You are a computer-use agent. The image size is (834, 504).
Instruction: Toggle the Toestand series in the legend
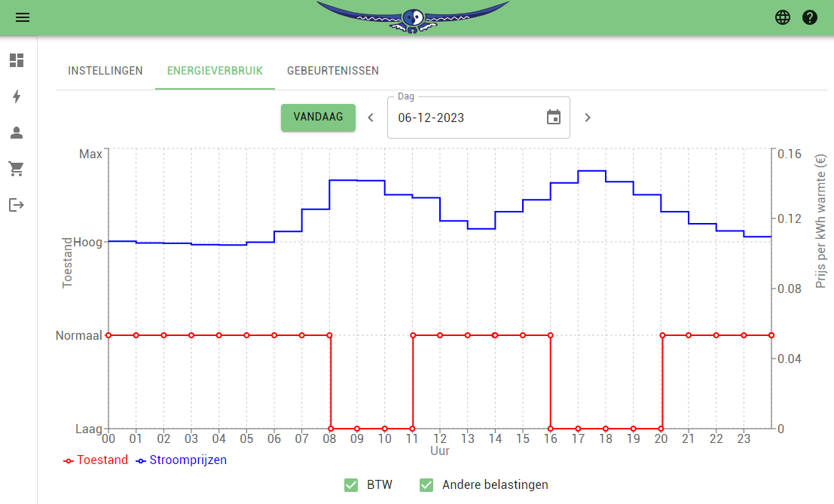pos(95,460)
